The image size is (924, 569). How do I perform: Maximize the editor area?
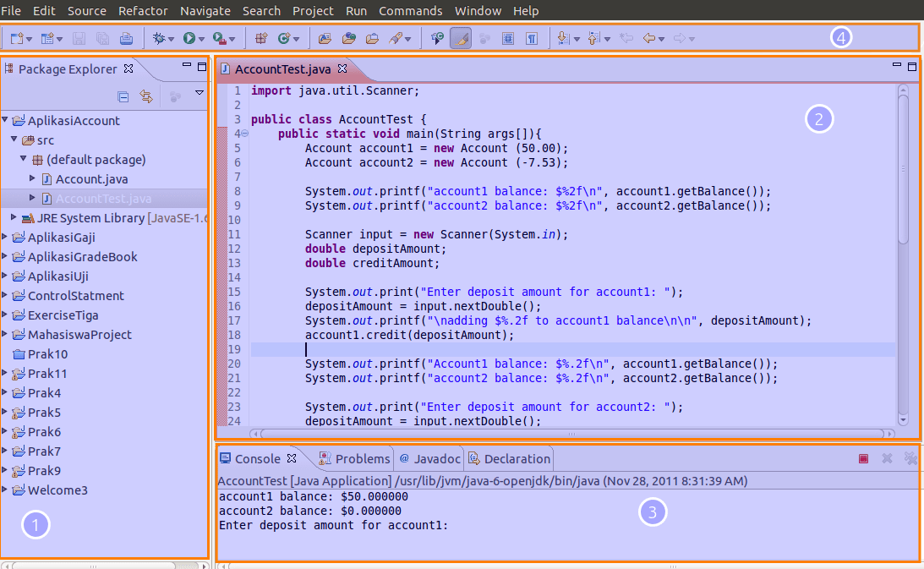911,67
